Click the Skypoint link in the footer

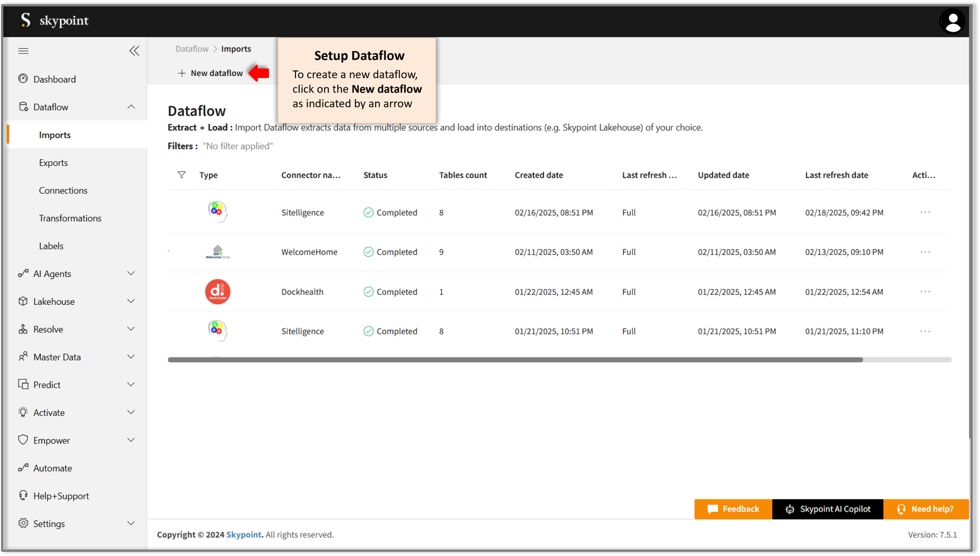click(244, 535)
